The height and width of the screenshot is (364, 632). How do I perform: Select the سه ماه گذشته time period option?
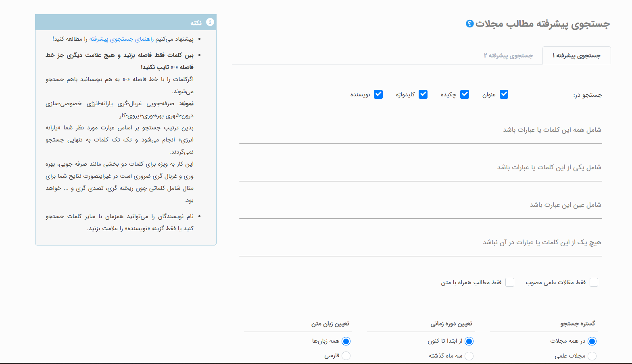tap(469, 356)
